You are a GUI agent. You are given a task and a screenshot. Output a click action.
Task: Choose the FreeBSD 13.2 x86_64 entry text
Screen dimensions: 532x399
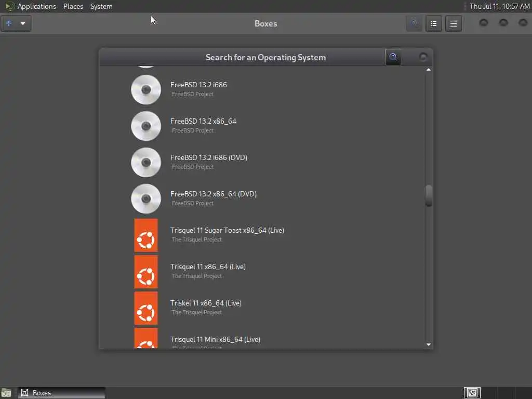point(203,121)
